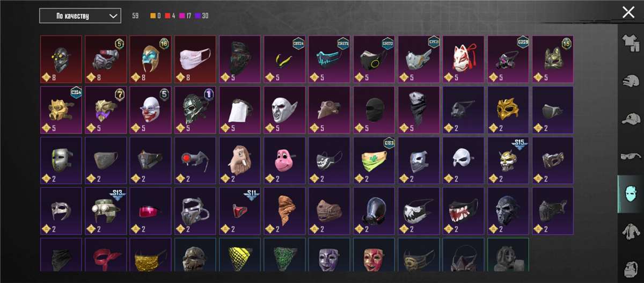Image resolution: width=644 pixels, height=283 pixels.
Task: Expand the 'По качеству' sort dropdown
Action: pos(80,16)
